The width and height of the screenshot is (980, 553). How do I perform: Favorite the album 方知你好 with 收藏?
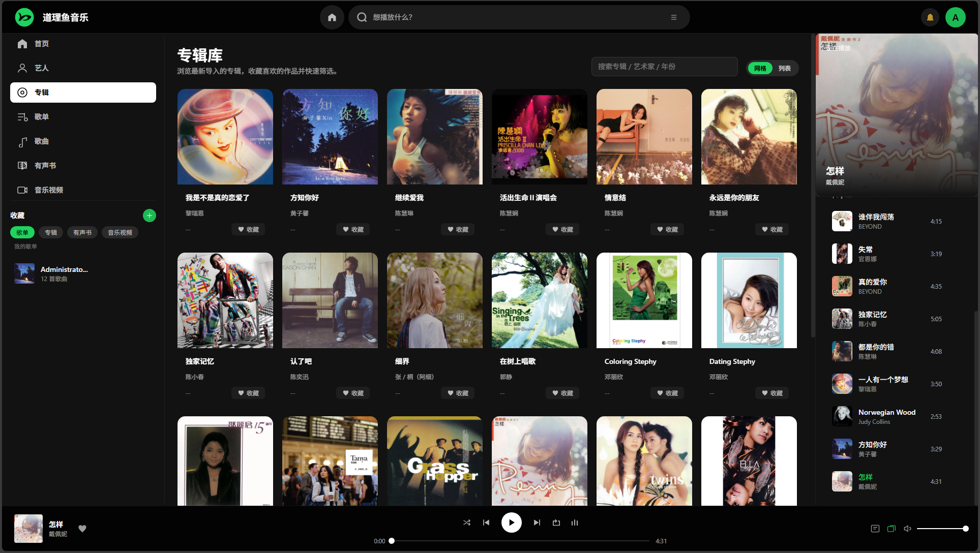353,229
